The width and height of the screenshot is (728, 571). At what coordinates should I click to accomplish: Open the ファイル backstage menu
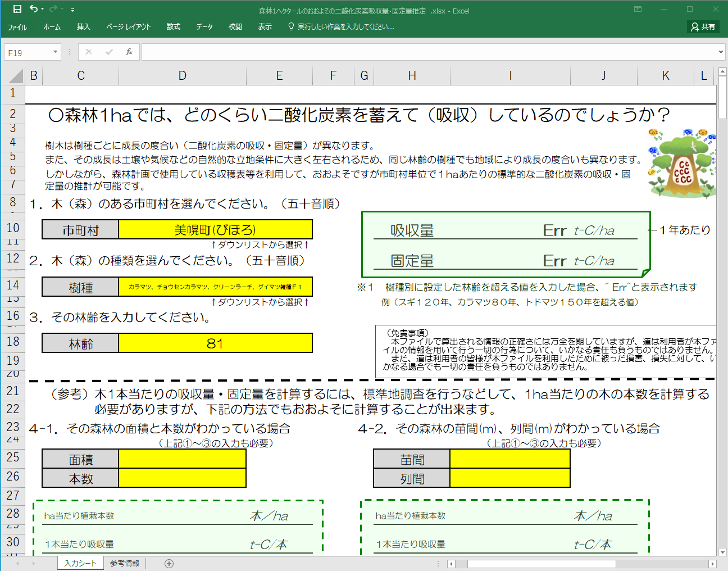point(17,26)
